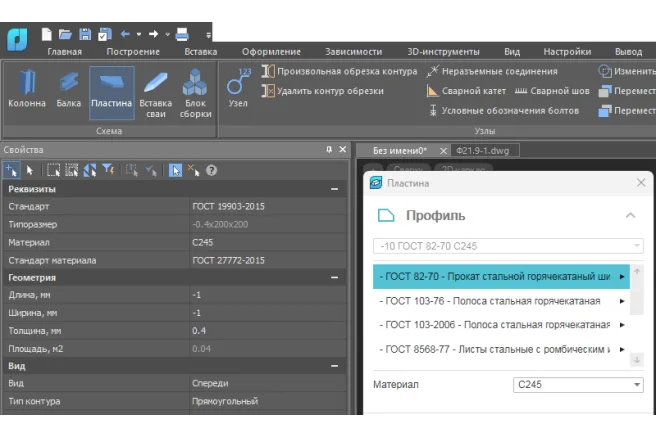Collapse the Профиль section chevron
Screen dimensions: 656x436
point(630,215)
